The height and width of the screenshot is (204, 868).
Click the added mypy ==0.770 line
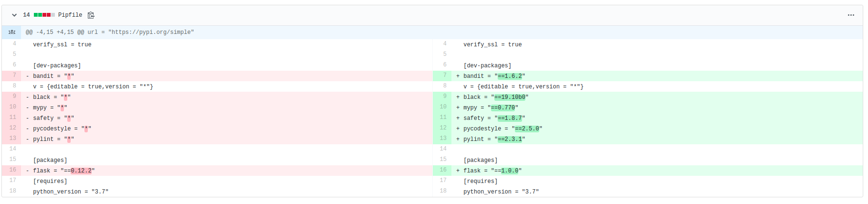click(x=491, y=107)
